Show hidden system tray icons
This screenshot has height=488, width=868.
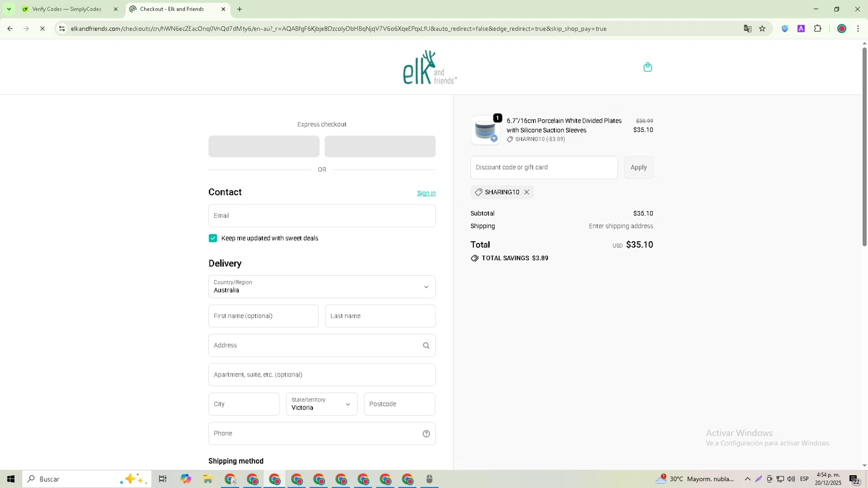click(748, 479)
